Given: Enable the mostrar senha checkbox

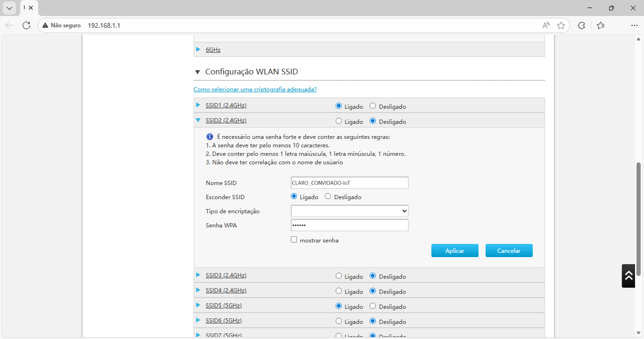Looking at the screenshot, I should [x=294, y=240].
